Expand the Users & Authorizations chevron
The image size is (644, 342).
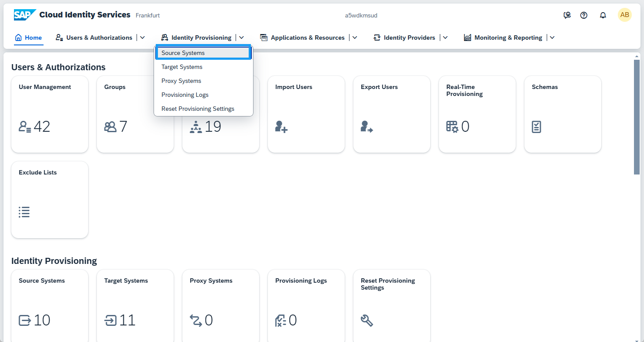coord(142,38)
